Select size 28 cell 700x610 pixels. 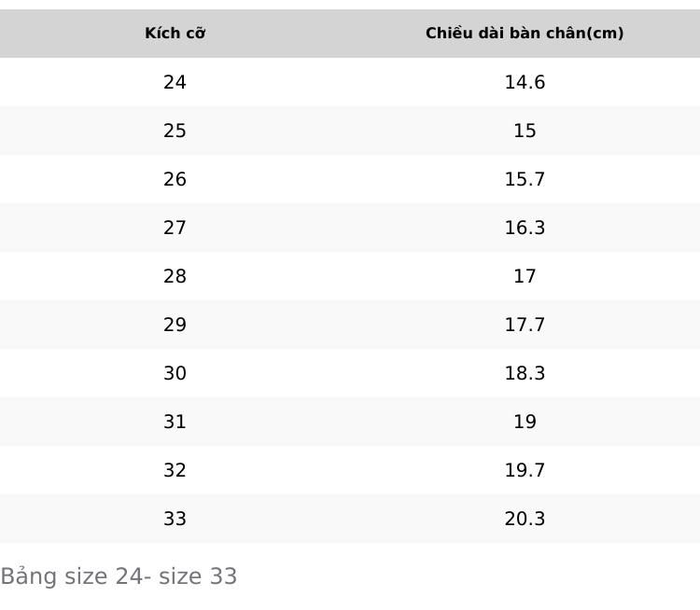(175, 276)
